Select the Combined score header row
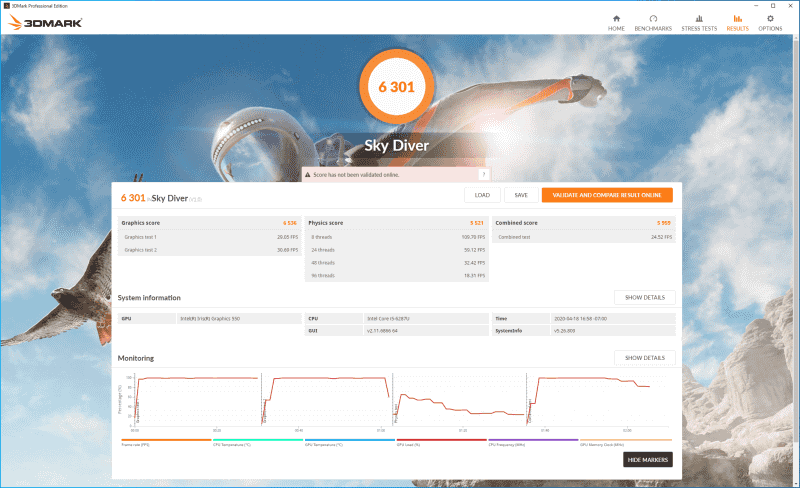The image size is (800, 488). 584,223
